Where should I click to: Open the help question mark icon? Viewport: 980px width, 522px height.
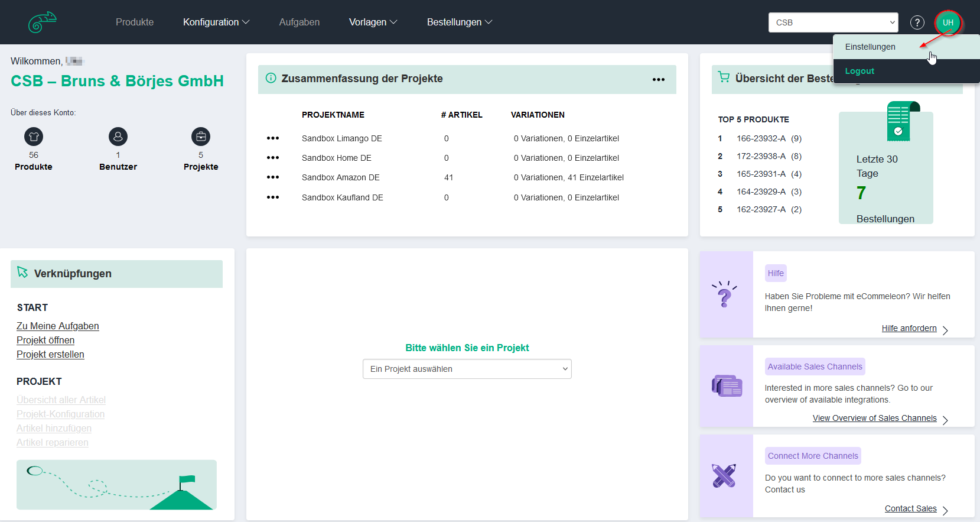pyautogui.click(x=917, y=22)
